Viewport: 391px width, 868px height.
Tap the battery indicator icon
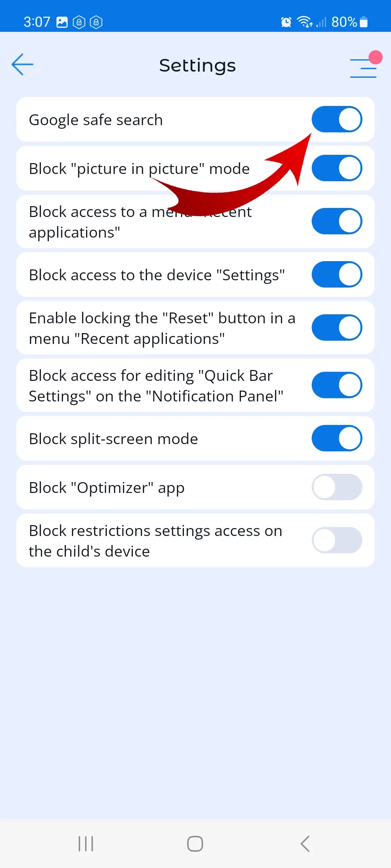coord(364,22)
